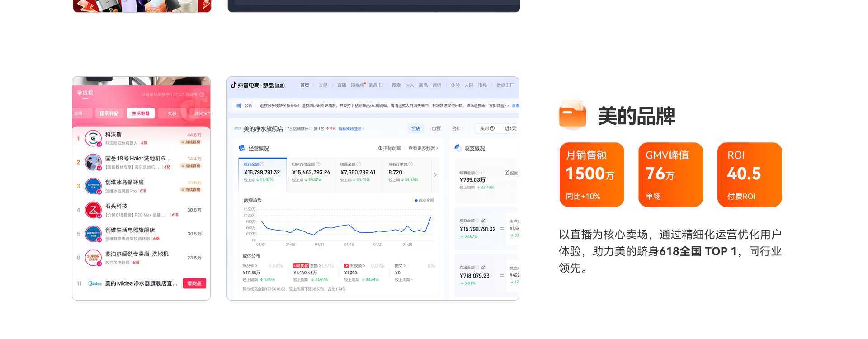
Task: Click the trend chart icon beside 成交金额 ¥15,799,791.32
Action: pos(483,221)
